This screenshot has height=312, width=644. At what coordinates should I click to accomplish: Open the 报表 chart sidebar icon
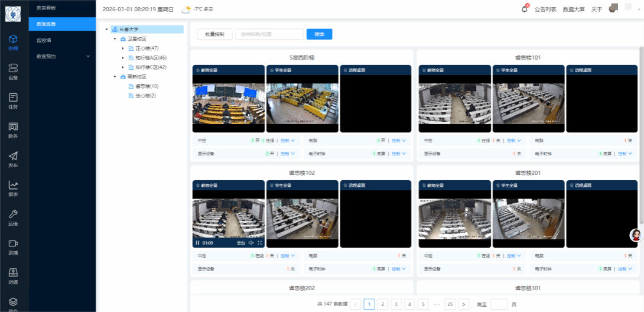click(x=13, y=187)
